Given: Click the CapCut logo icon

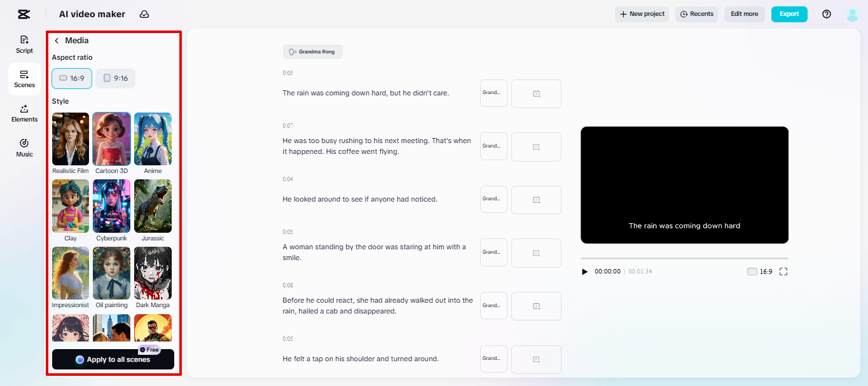Looking at the screenshot, I should (x=24, y=14).
